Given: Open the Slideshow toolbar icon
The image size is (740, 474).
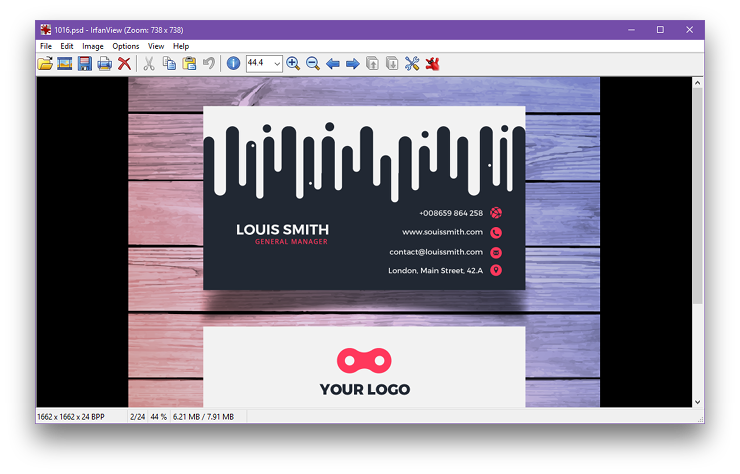Looking at the screenshot, I should (x=65, y=64).
